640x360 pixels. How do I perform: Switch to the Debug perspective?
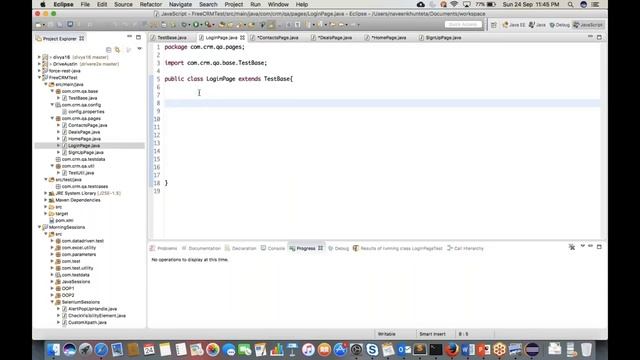(559, 25)
